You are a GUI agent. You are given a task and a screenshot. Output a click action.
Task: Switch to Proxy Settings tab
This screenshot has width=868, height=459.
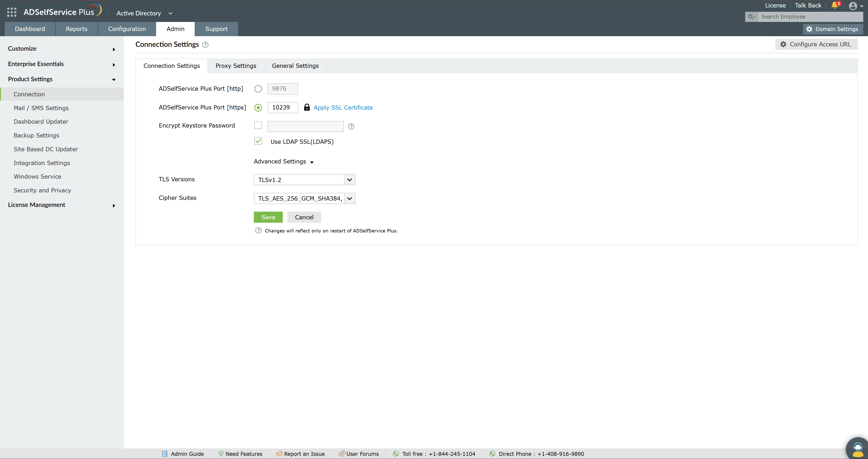(x=236, y=66)
